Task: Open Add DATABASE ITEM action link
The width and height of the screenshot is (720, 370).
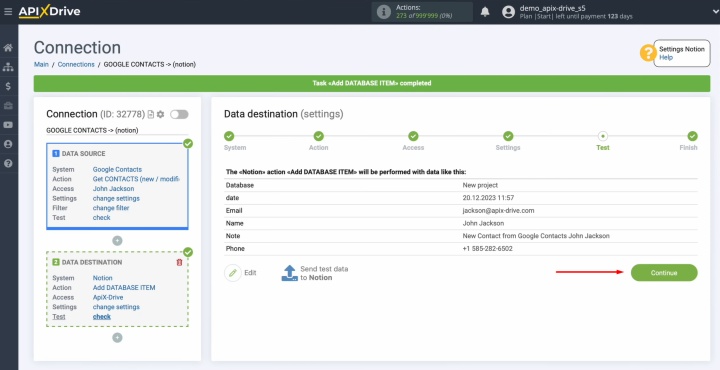Action: [x=124, y=287]
